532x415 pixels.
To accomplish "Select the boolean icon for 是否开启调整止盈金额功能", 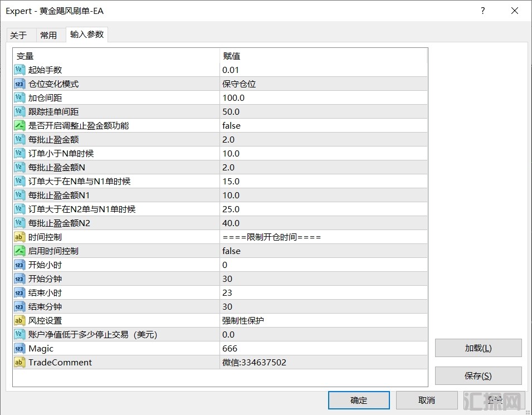I will point(19,125).
